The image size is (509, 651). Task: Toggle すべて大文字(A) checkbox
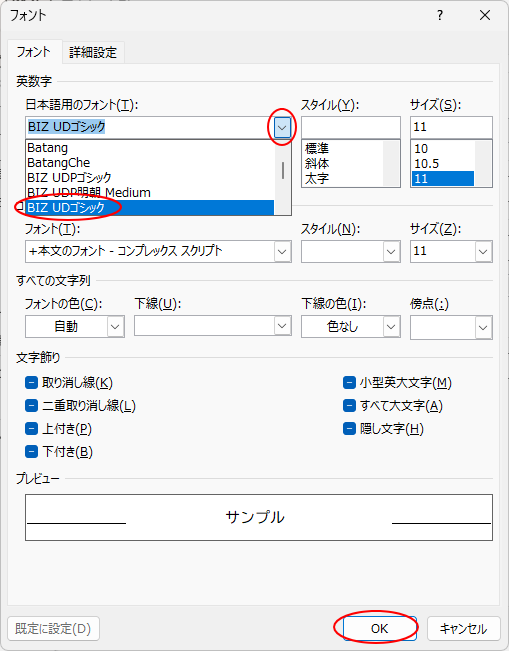click(349, 405)
